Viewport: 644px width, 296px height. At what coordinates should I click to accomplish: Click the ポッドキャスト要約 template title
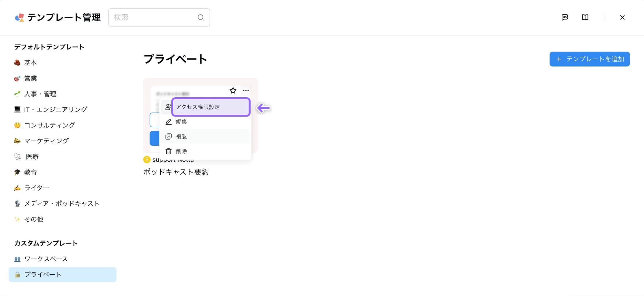coord(176,172)
